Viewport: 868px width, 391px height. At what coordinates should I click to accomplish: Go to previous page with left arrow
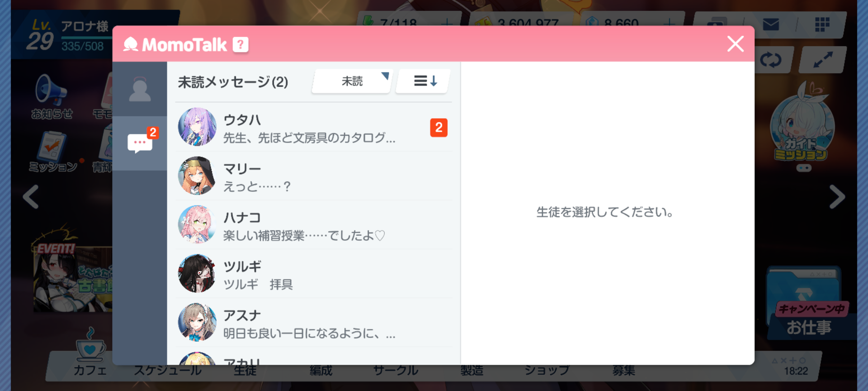coord(31,197)
